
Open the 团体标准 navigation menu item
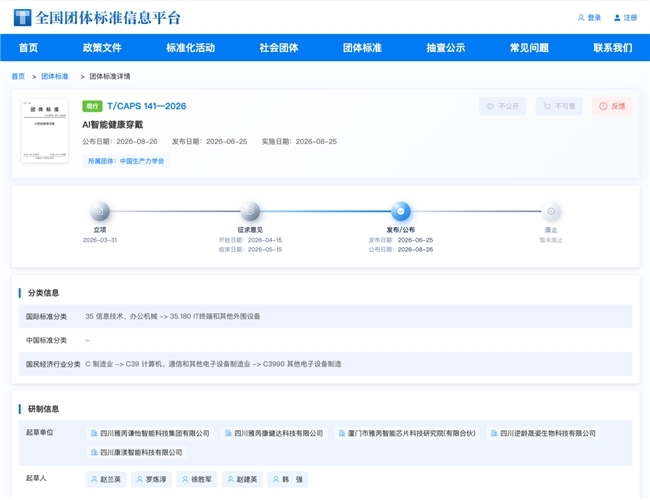coord(362,48)
